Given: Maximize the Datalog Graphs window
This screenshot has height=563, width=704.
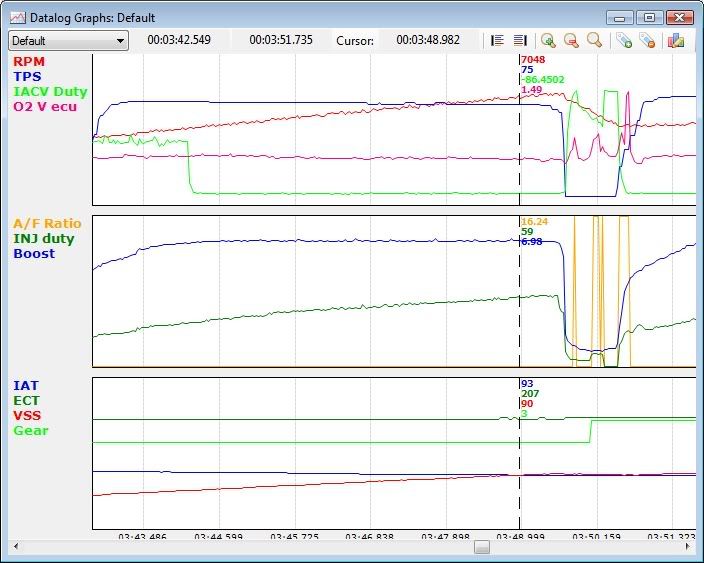Looking at the screenshot, I should point(649,18).
